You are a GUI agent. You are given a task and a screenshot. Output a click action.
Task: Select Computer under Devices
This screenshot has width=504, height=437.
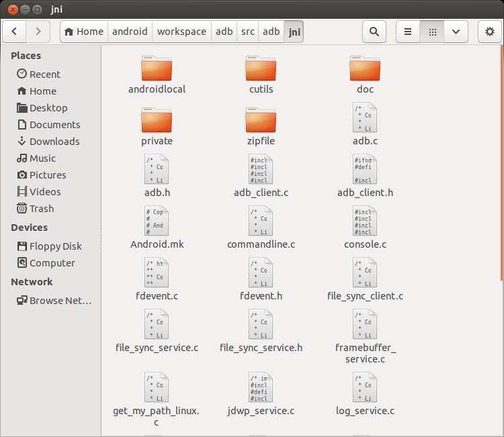point(46,263)
